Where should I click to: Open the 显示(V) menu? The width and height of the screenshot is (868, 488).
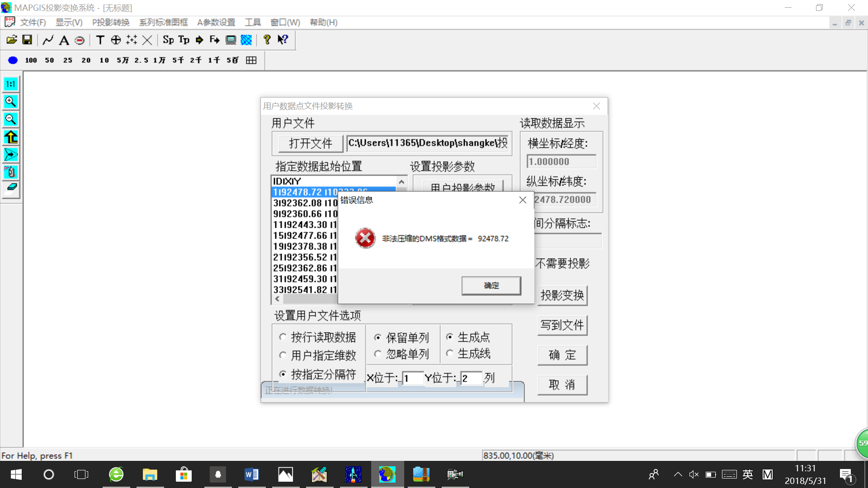pos(69,22)
